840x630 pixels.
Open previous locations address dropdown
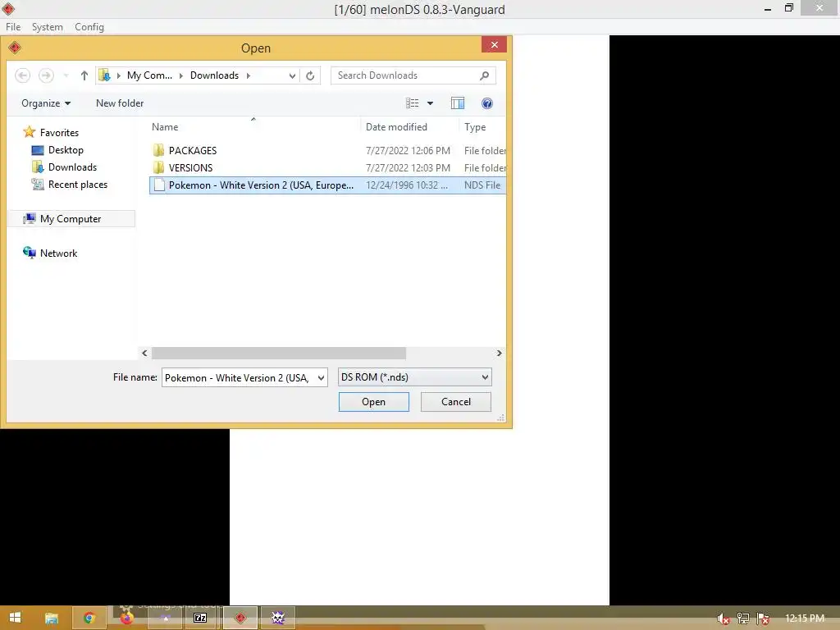(x=292, y=75)
